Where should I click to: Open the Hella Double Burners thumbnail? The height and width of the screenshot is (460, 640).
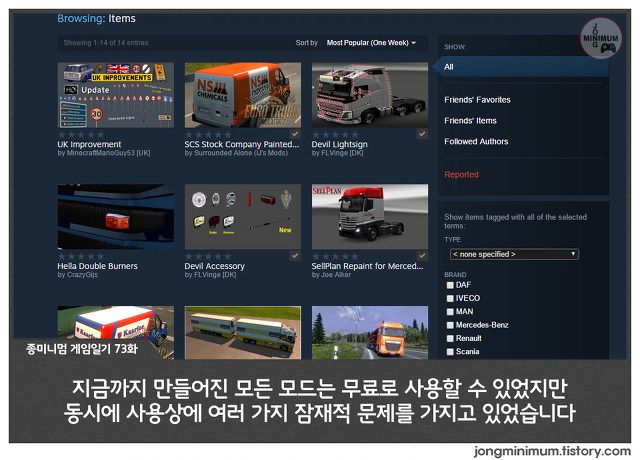[x=116, y=217]
